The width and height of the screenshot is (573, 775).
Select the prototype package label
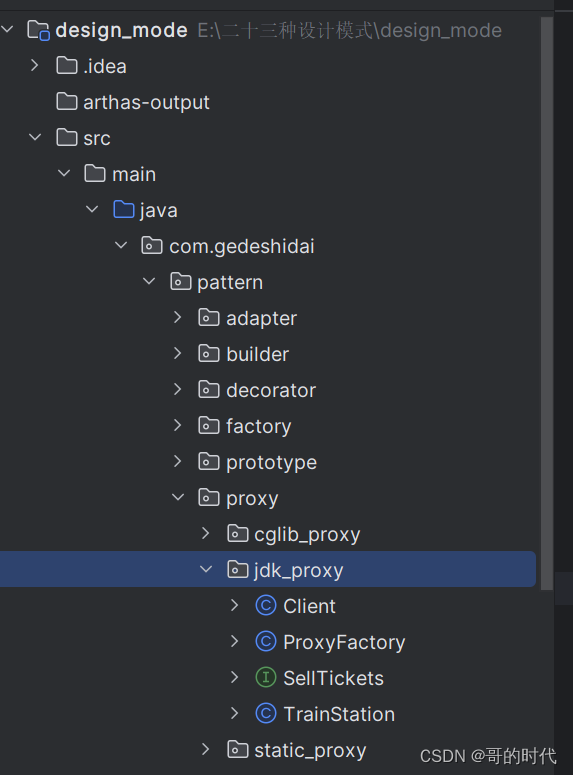271,463
